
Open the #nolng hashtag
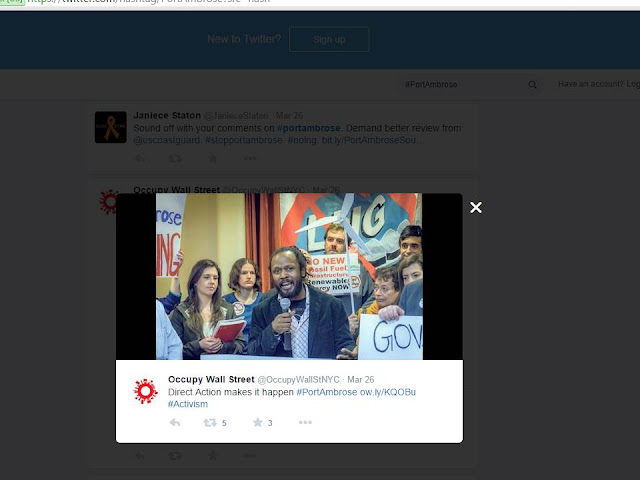(x=302, y=140)
